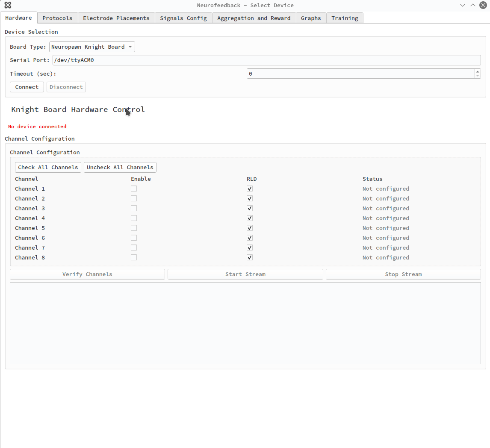Disable RLD for Channel 4

tap(250, 218)
